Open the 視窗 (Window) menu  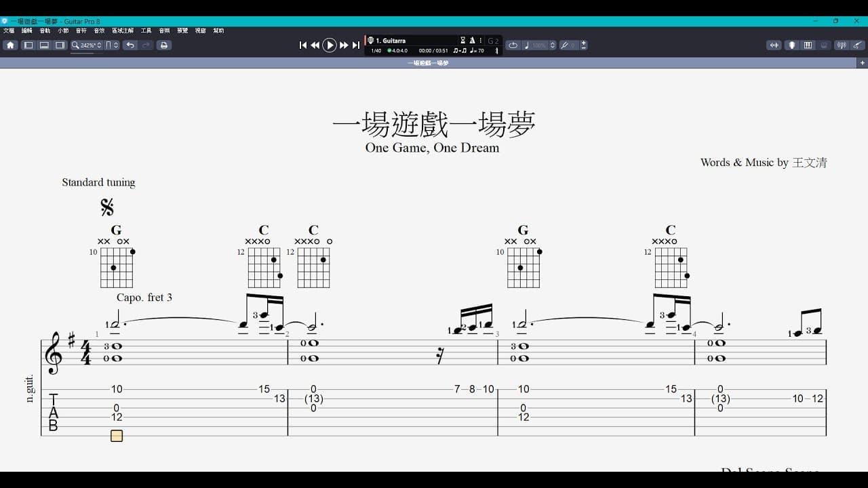pyautogui.click(x=200, y=30)
